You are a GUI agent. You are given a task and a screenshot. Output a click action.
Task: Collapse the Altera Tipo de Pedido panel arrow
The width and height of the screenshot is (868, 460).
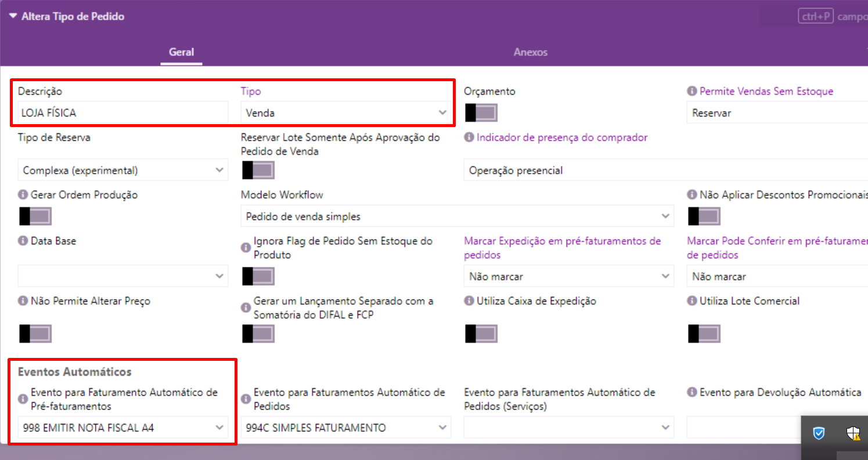click(13, 16)
